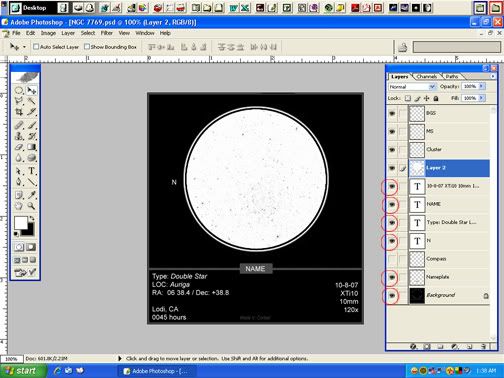
Task: Select the Hand tool
Action: pyautogui.click(x=19, y=206)
